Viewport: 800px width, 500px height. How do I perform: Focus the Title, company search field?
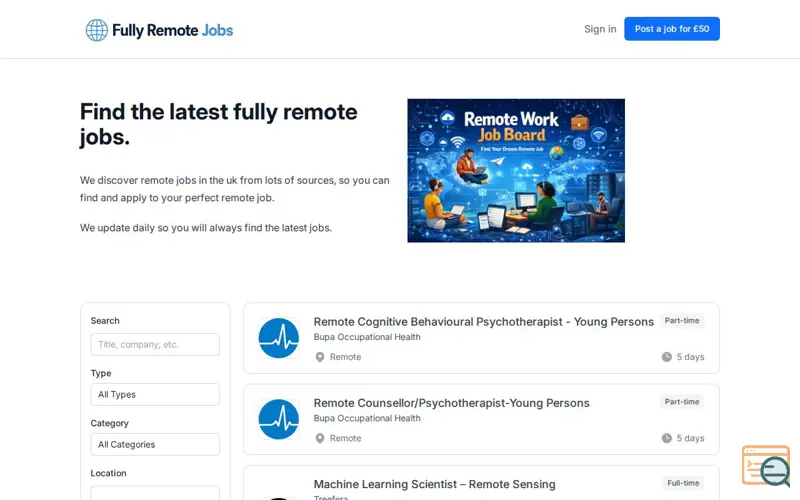click(155, 344)
